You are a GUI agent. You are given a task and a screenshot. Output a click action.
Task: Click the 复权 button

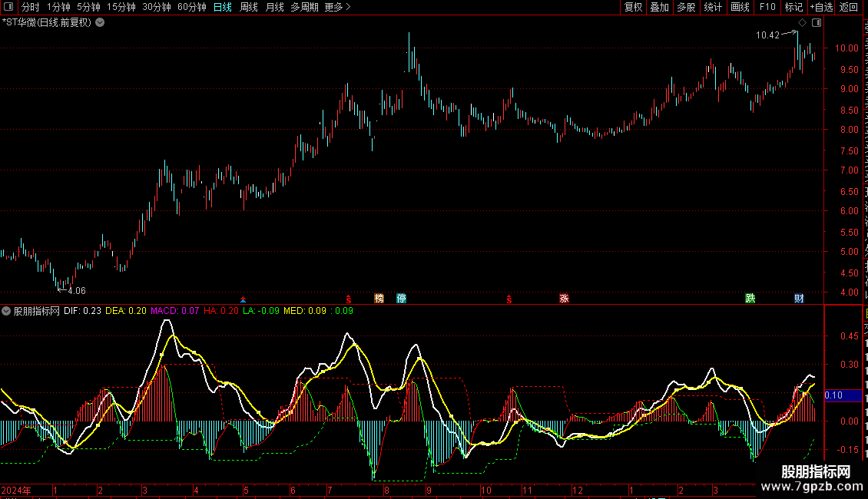(x=633, y=7)
